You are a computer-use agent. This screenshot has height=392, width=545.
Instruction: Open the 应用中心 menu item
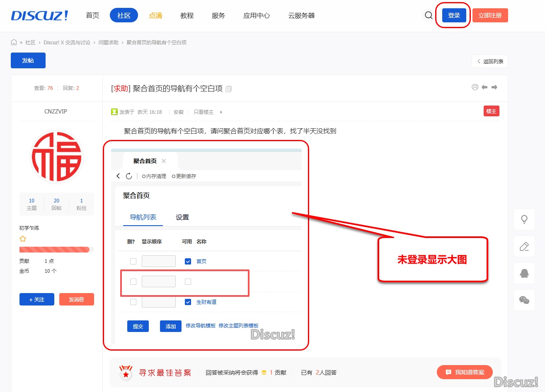tap(256, 15)
